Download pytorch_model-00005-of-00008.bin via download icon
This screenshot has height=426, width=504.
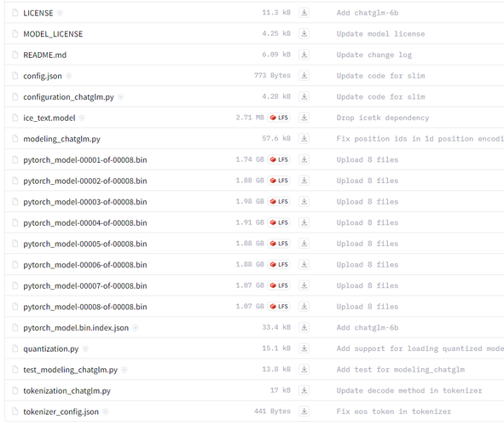(x=304, y=244)
